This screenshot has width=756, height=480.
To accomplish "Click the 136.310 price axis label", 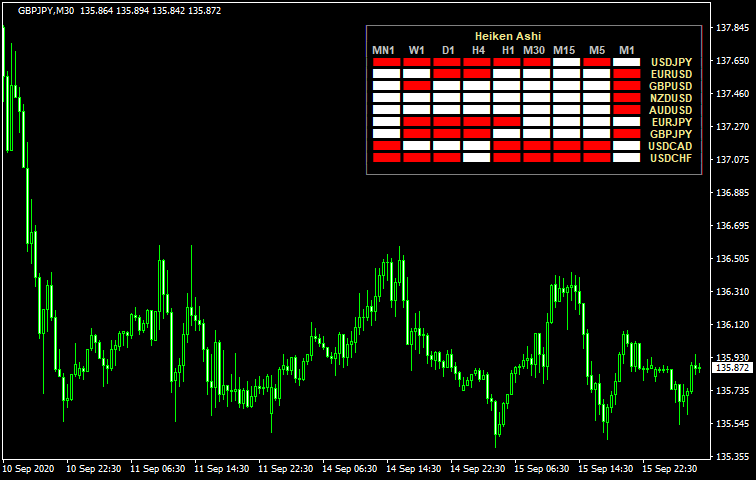I will coord(734,292).
